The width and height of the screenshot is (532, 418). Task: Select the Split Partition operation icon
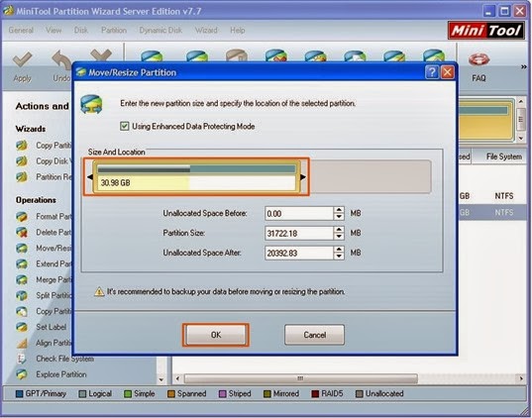[22, 295]
